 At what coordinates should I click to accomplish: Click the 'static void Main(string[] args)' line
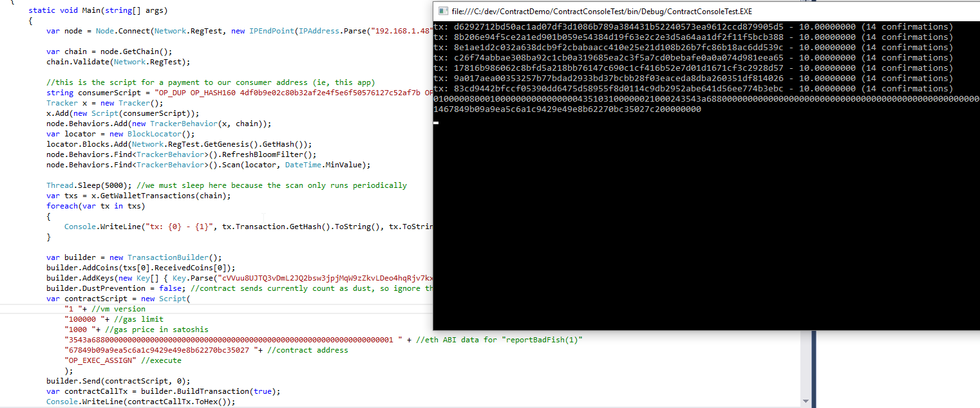(99, 11)
